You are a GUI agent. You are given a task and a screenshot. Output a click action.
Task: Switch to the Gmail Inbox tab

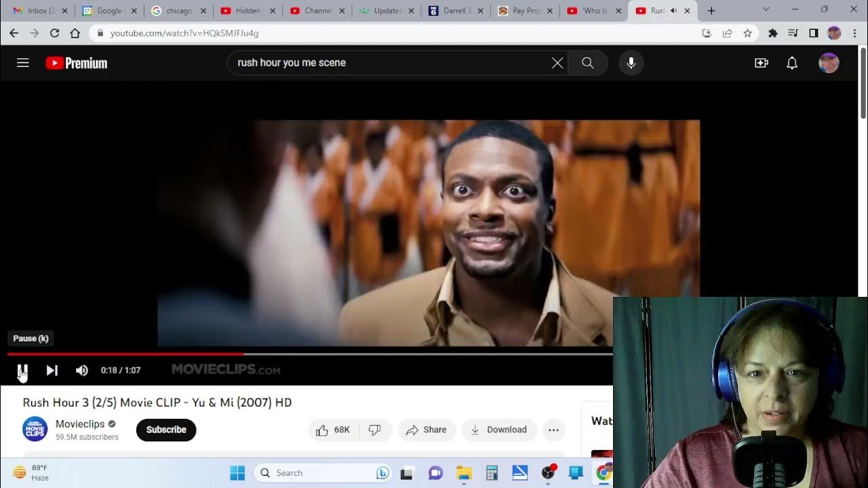(x=39, y=11)
